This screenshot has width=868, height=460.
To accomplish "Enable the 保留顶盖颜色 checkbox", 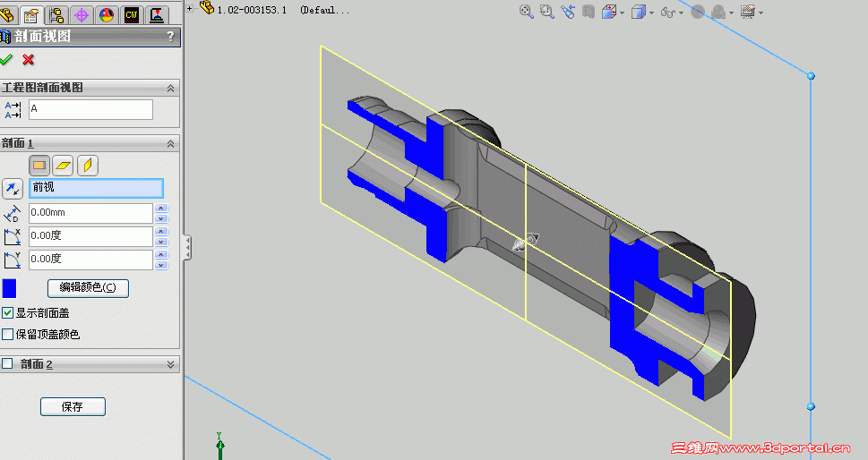I will (8, 335).
